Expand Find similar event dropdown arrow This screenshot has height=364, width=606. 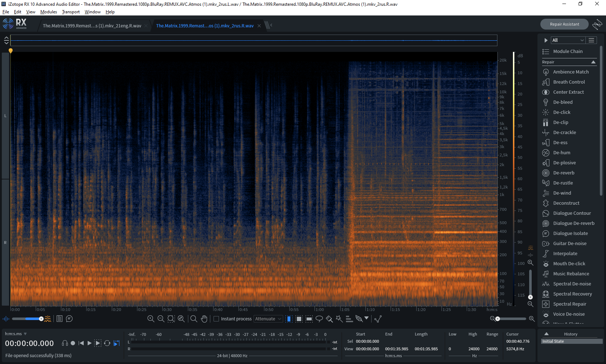click(x=366, y=318)
